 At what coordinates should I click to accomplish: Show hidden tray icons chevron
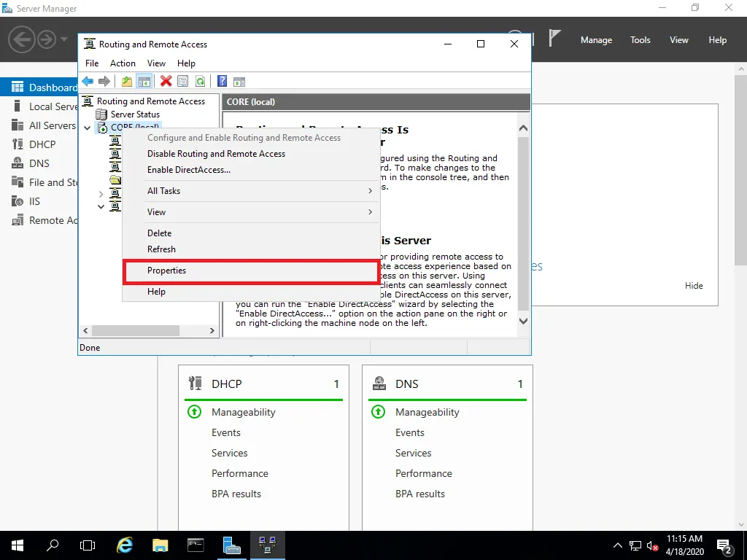click(x=617, y=545)
